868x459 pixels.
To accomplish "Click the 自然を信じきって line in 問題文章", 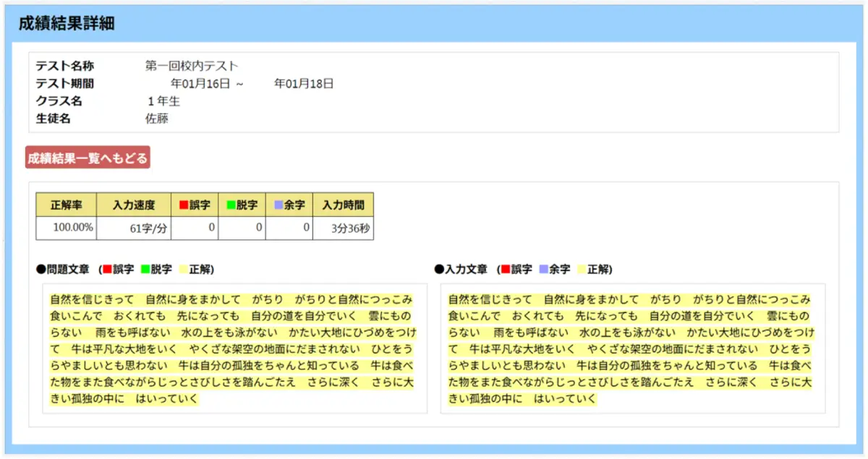I will pos(231,299).
